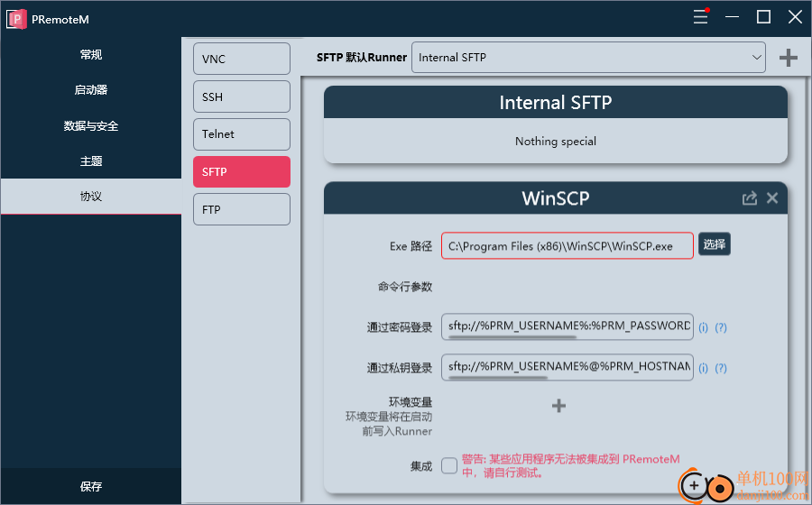Click the 'Nothing special' text
This screenshot has width=812, height=505.
click(x=556, y=142)
